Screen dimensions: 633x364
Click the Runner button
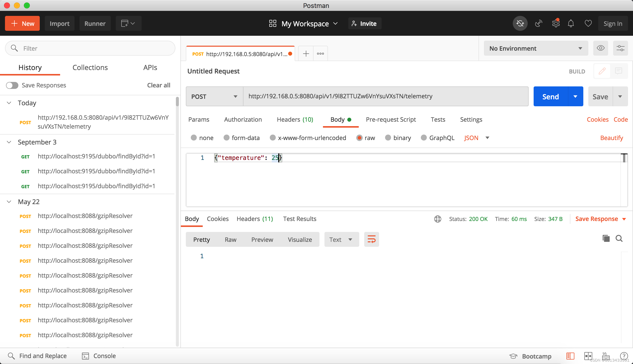(95, 24)
